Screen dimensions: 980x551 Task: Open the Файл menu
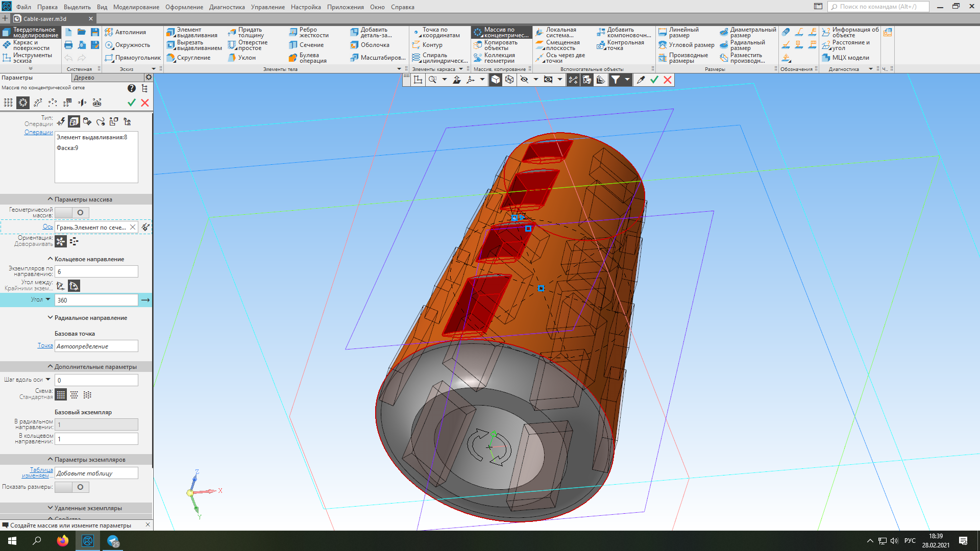click(23, 7)
